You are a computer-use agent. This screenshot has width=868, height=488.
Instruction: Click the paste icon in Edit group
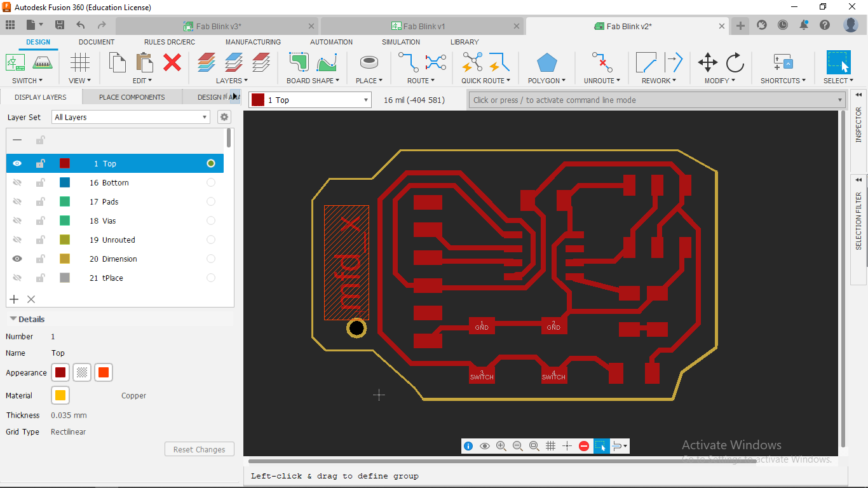(x=145, y=62)
